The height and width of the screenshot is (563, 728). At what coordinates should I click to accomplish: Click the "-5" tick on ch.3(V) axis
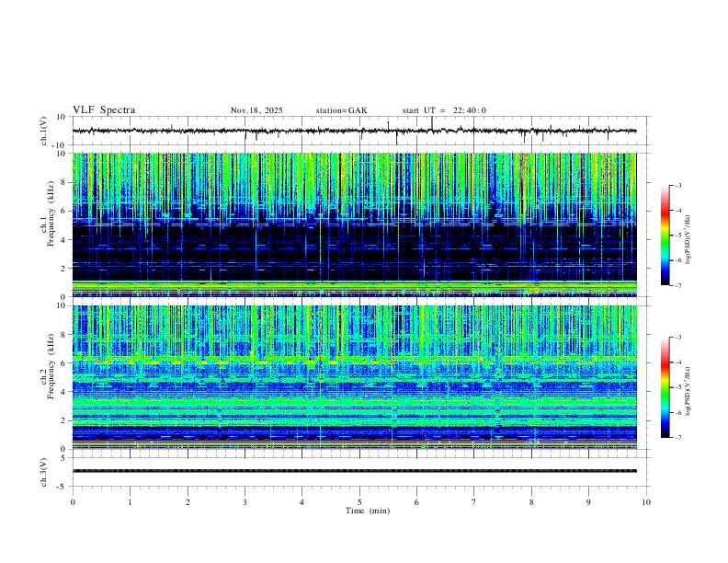[x=62, y=487]
